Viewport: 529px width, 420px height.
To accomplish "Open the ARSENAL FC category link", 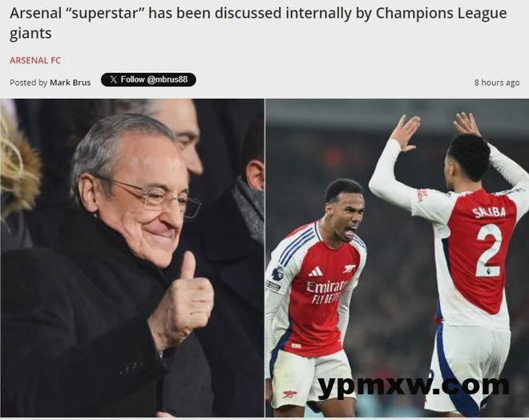I will (x=35, y=60).
